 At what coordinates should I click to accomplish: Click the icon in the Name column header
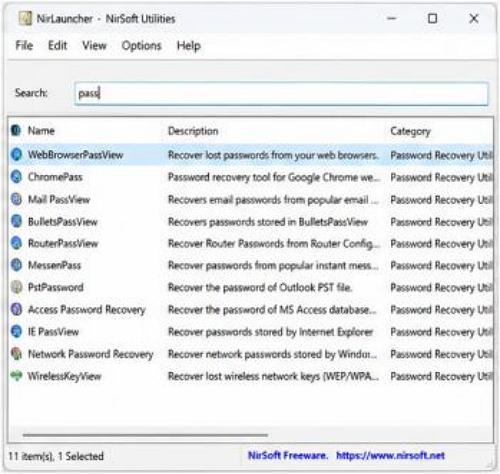[16, 130]
